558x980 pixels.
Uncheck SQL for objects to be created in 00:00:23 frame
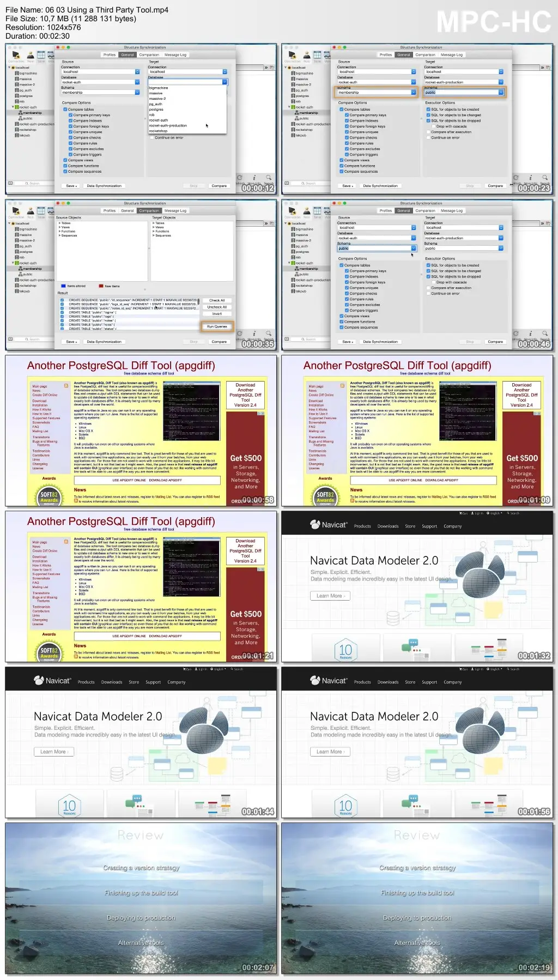(x=428, y=110)
